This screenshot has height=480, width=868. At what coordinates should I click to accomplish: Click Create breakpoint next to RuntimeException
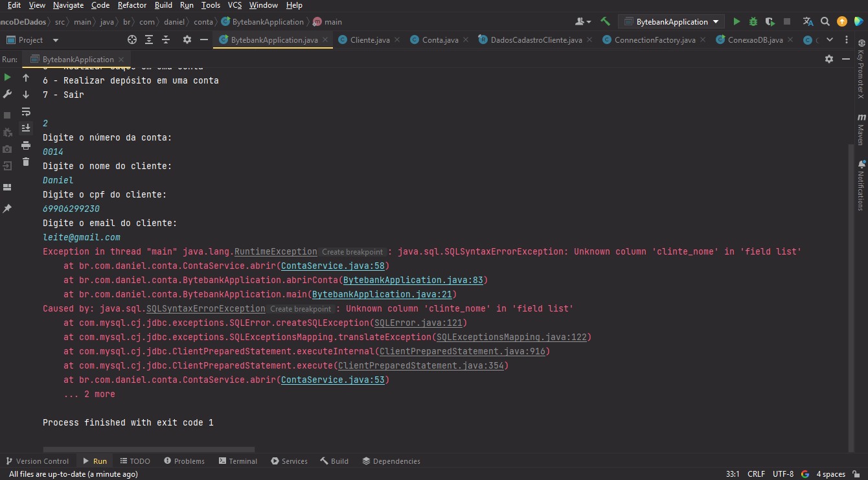(x=352, y=252)
